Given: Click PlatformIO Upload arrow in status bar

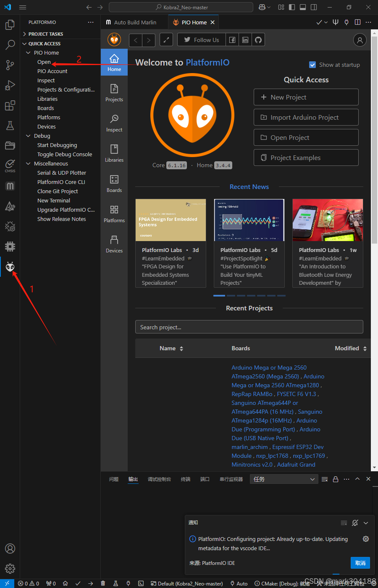Looking at the screenshot, I should point(90,583).
